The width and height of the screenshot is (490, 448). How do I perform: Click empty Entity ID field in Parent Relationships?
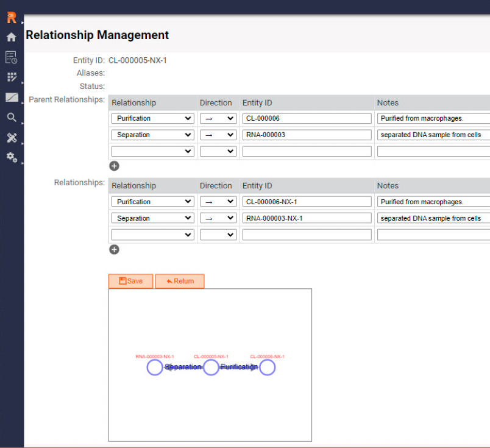307,151
